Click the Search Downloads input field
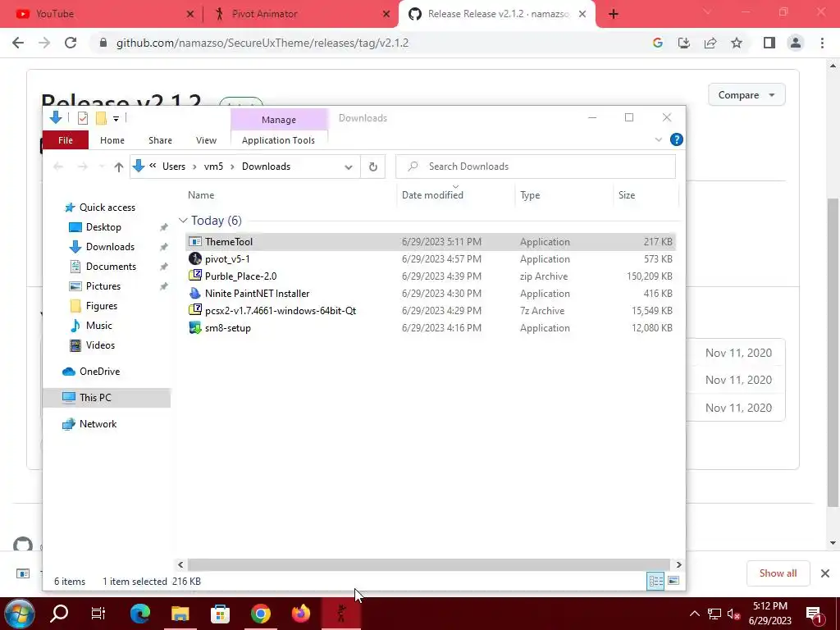The height and width of the screenshot is (630, 840). [536, 167]
